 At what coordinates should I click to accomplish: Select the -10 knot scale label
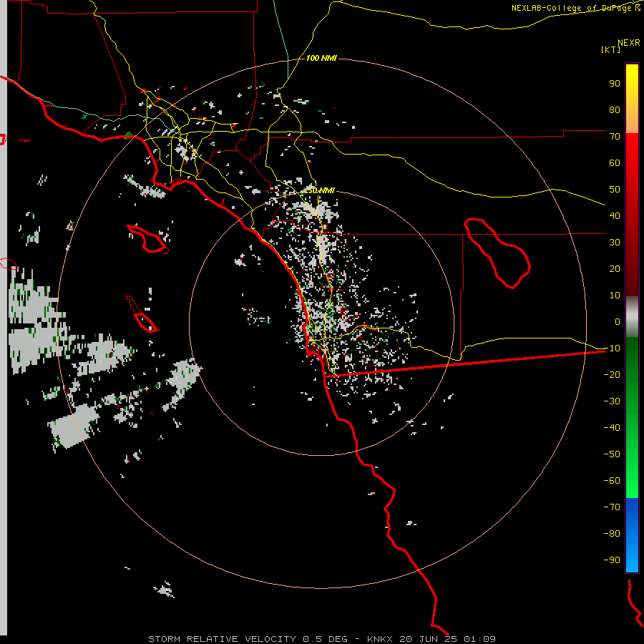pyautogui.click(x=612, y=348)
